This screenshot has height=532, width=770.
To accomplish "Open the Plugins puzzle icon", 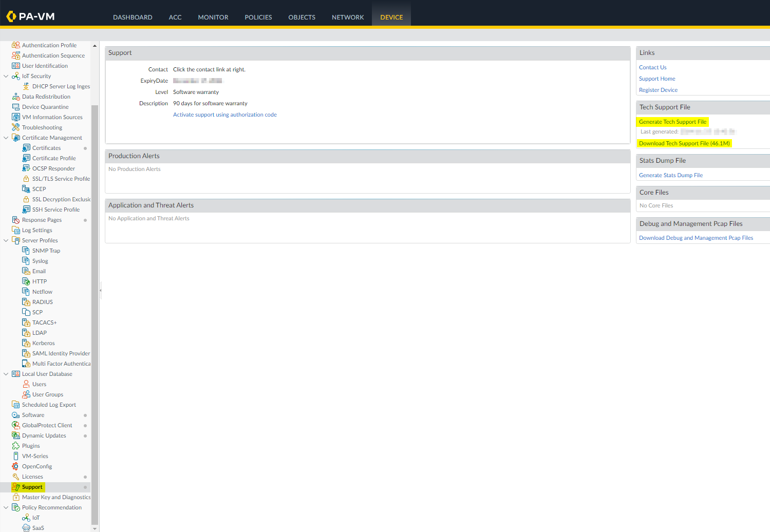I will pos(16,446).
